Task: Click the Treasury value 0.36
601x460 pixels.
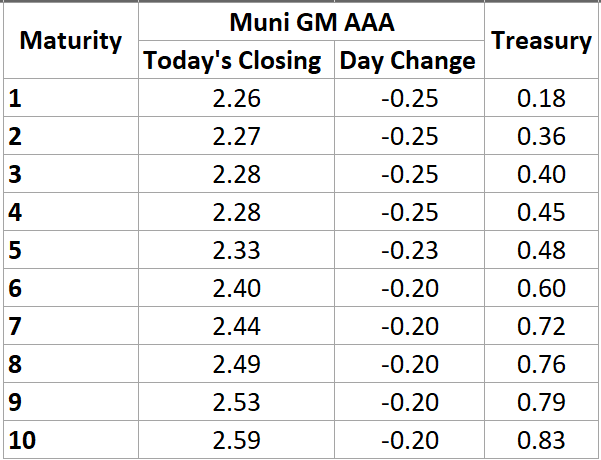Action: click(542, 137)
